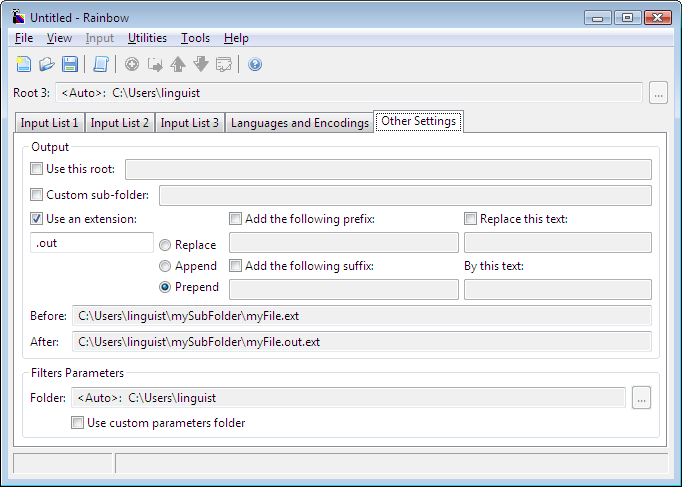Click the New project toolbar icon
Viewport: 682px width, 487px height.
pyautogui.click(x=24, y=64)
